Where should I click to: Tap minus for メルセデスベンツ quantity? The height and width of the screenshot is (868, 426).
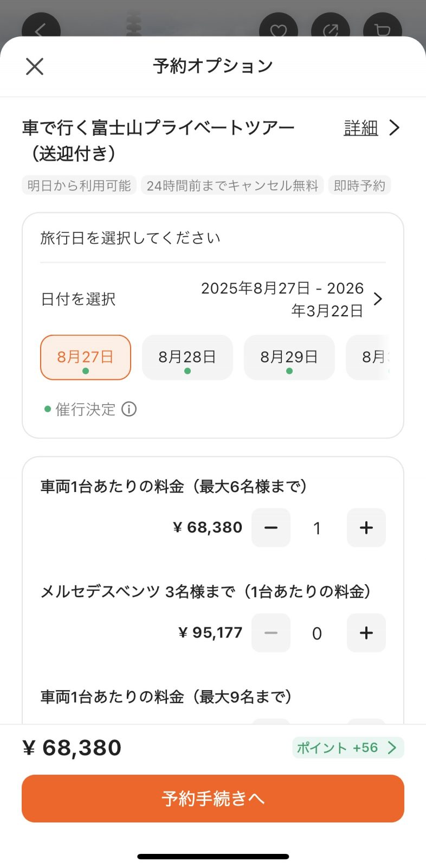click(271, 633)
